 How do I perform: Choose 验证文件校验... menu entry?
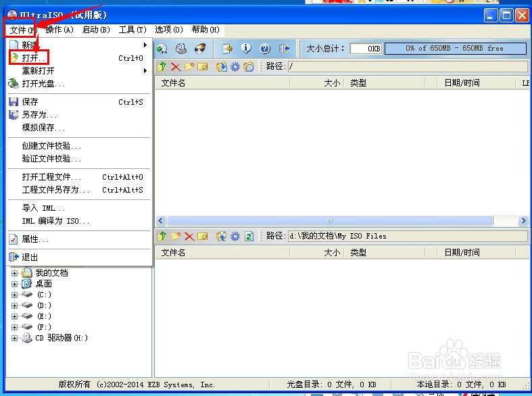[x=79, y=159]
